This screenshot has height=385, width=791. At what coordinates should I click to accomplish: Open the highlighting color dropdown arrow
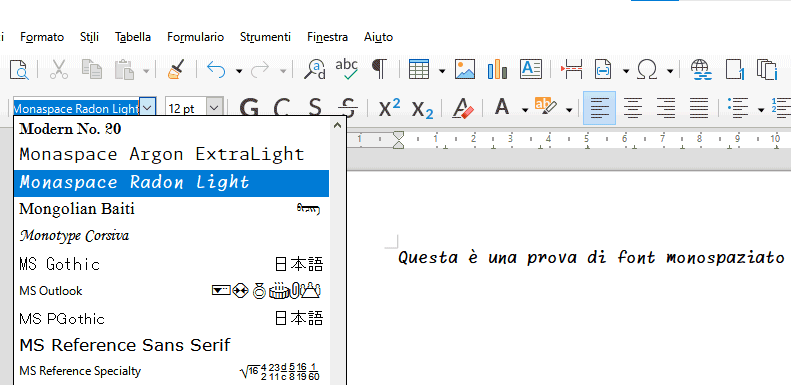[x=569, y=109]
